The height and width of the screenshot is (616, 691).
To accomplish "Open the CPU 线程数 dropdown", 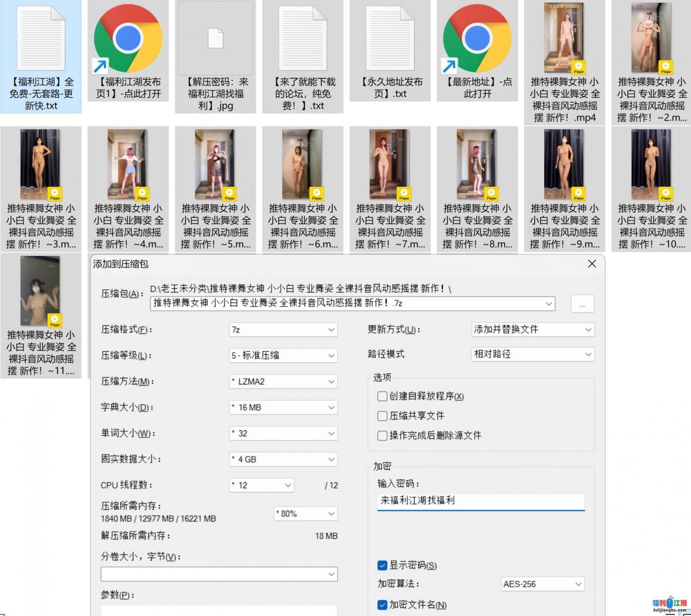I will click(262, 485).
